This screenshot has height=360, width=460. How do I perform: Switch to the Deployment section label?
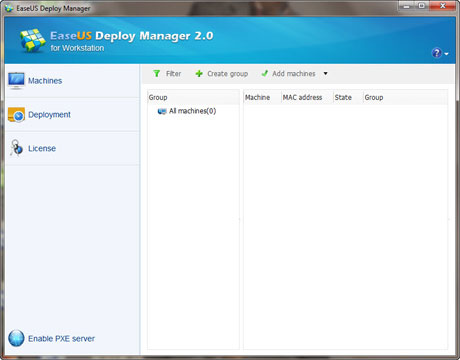(x=49, y=115)
